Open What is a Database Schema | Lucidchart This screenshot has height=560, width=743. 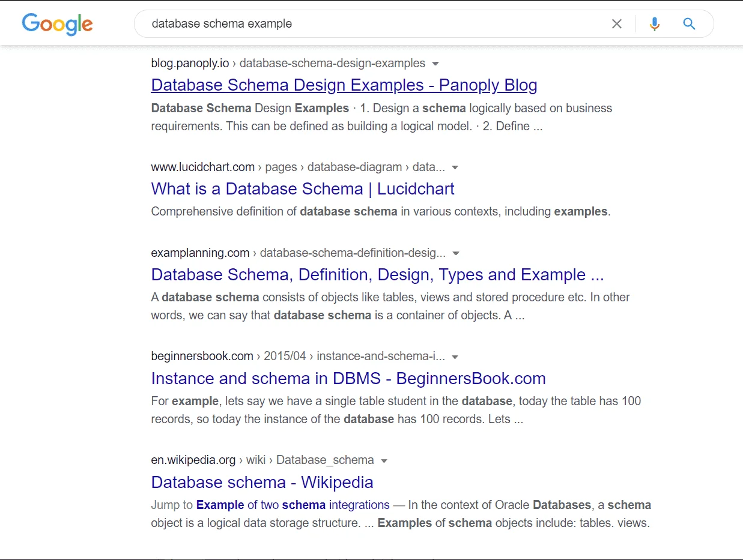(303, 189)
